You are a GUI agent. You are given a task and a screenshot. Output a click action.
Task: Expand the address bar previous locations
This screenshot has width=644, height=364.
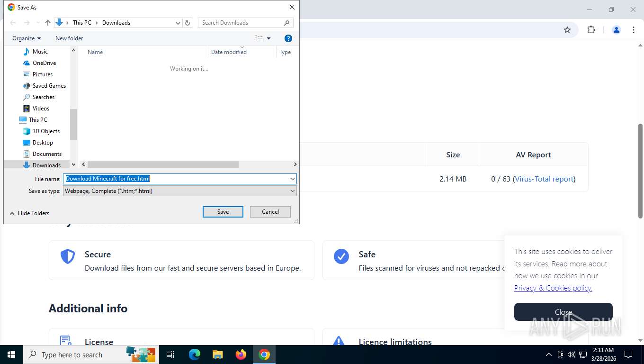pyautogui.click(x=178, y=23)
